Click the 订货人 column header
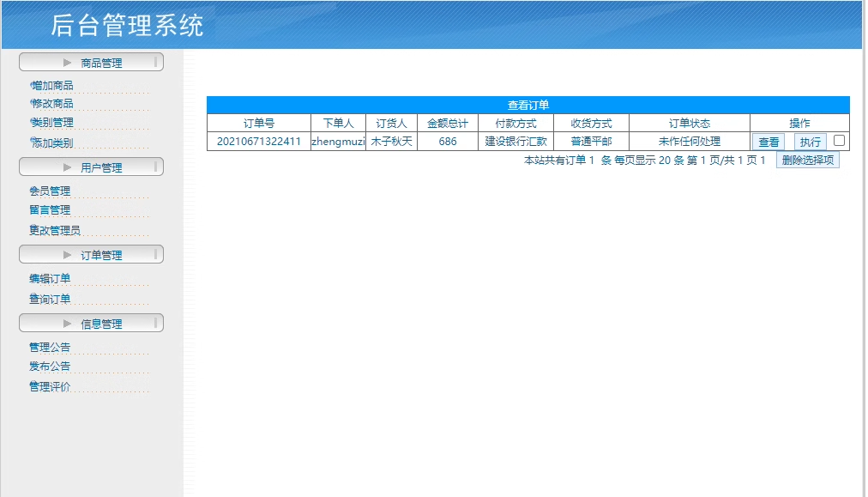 coord(391,123)
